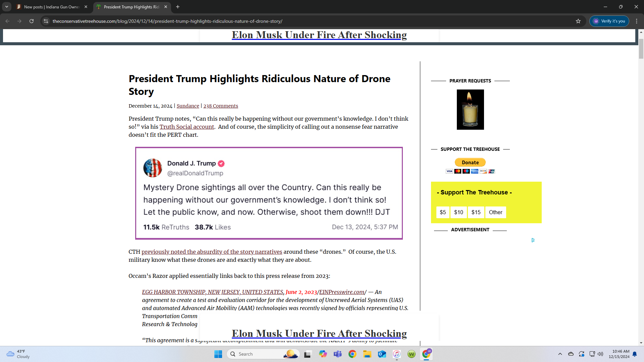Viewport: 644px width, 362px height.
Task: Select the $5 donation amount
Action: point(443,212)
